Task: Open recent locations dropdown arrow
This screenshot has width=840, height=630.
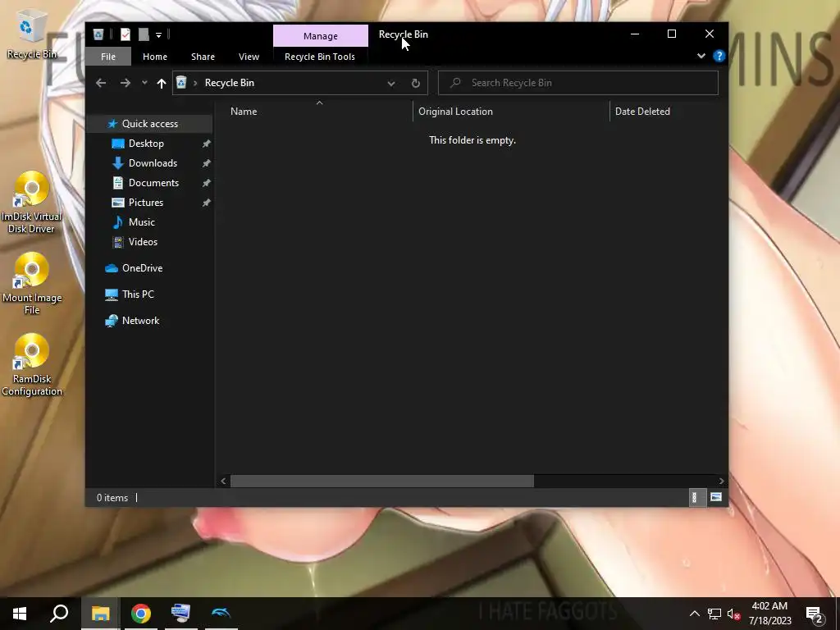Action: coord(144,83)
